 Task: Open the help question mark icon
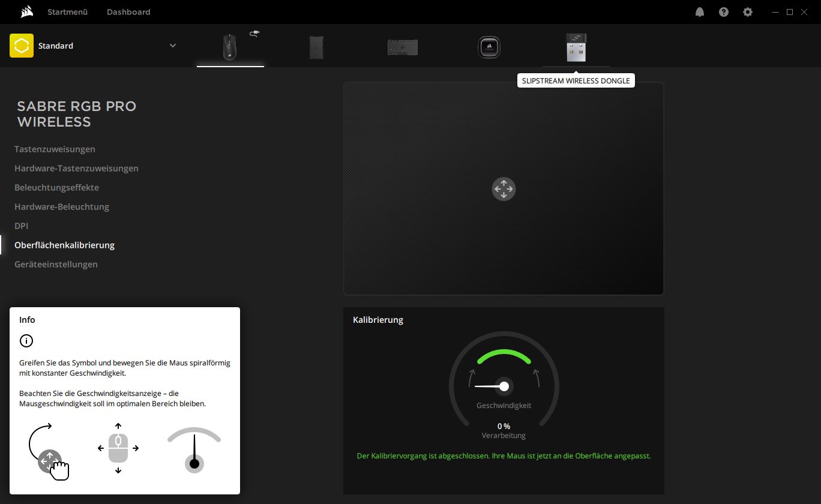pos(724,12)
